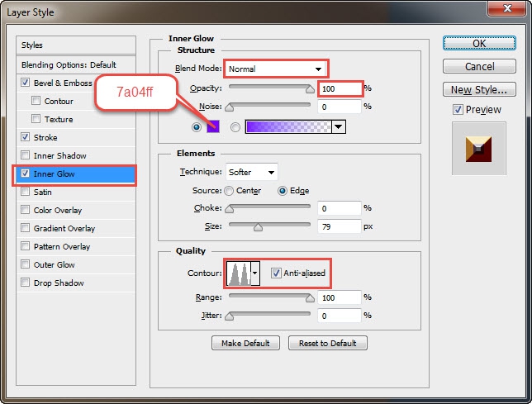Screen dimensions: 532x404
Task: Click the Jitter slider handle
Action: (230, 316)
